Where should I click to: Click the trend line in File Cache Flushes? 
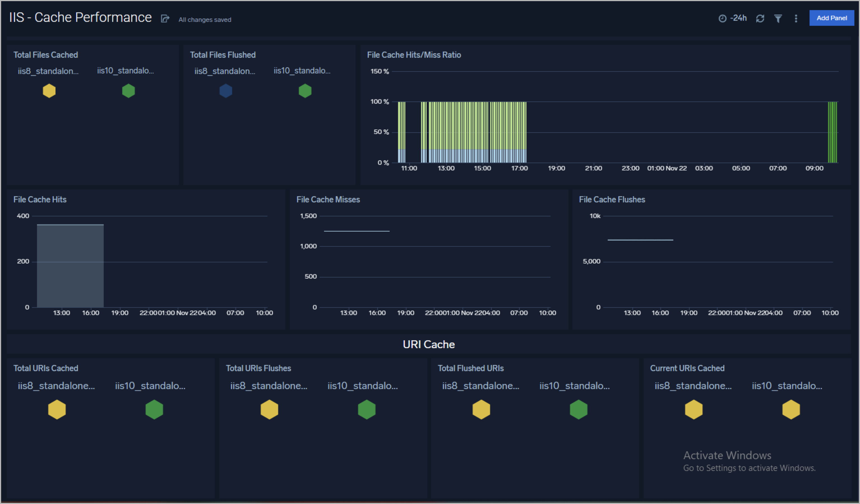[641, 240]
